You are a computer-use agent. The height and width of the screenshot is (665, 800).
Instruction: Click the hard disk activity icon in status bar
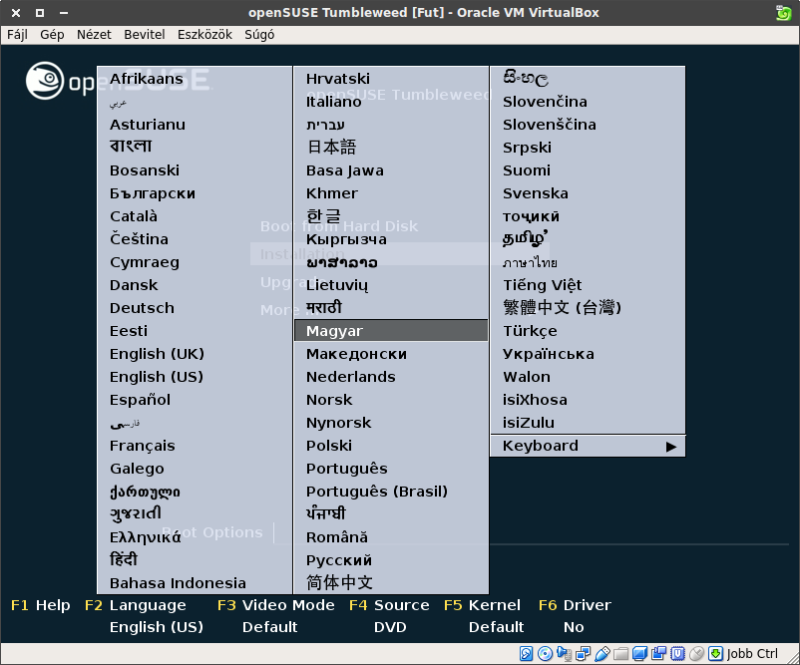click(526, 653)
